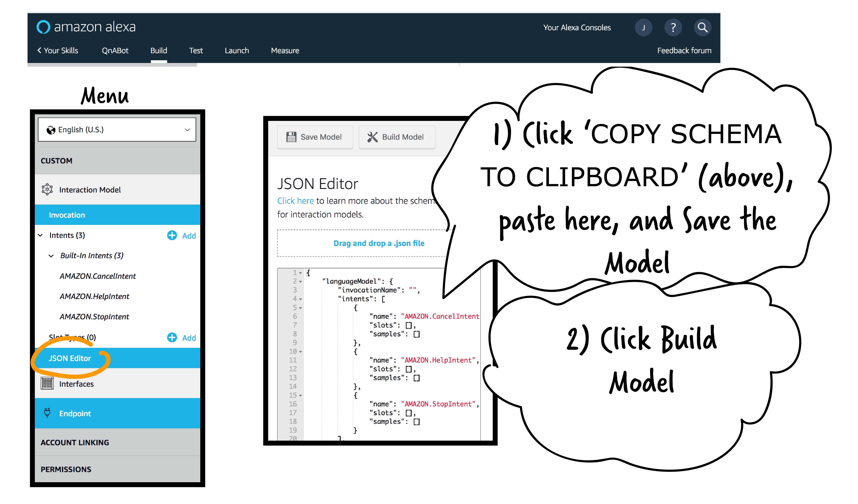This screenshot has width=858, height=504.
Task: Select JSON Editor in the sidebar
Action: point(117,358)
